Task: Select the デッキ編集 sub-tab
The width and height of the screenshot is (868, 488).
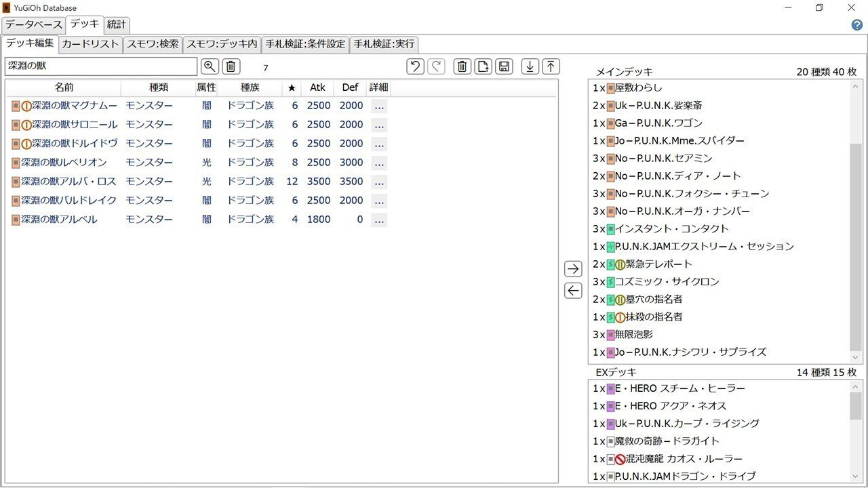Action: [x=30, y=43]
